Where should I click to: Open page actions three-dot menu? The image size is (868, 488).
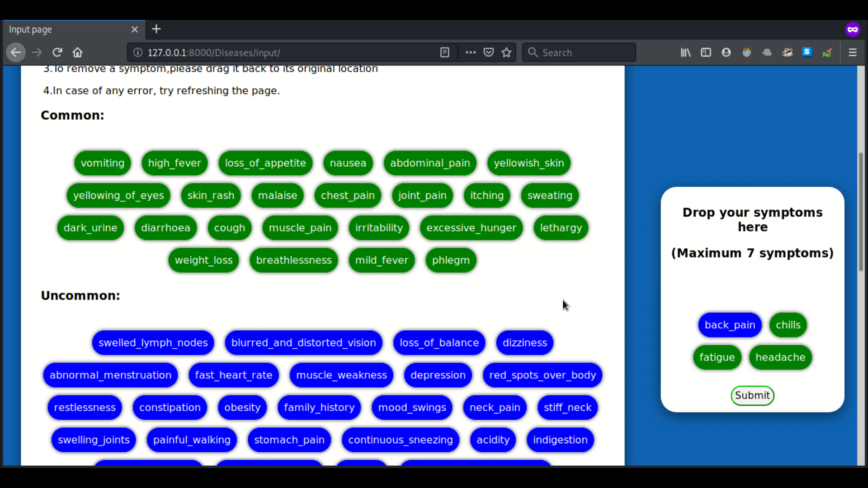(x=471, y=52)
